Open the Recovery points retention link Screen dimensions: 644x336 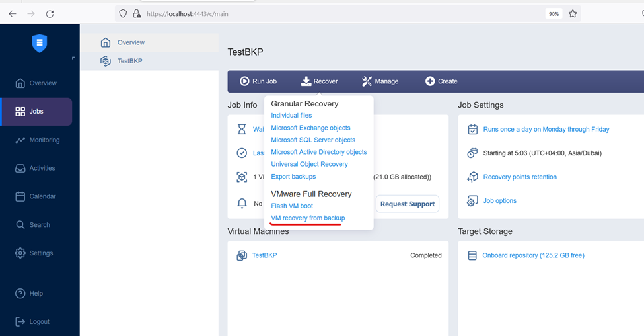(x=520, y=177)
